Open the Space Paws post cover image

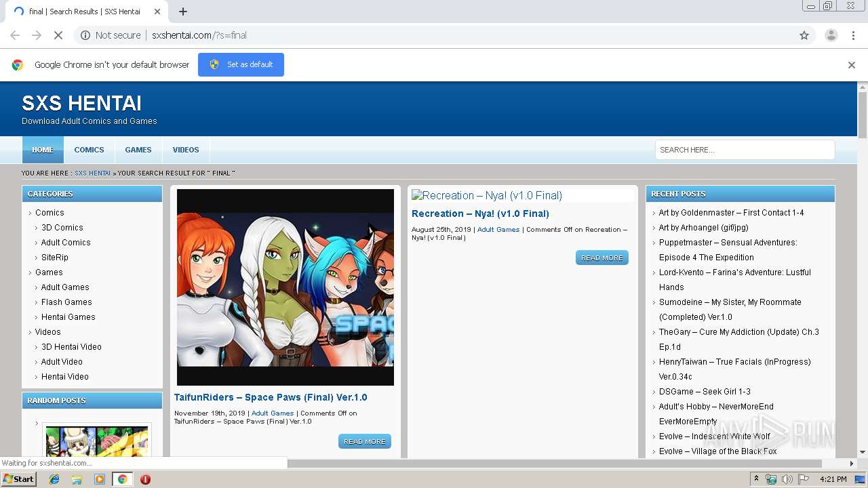click(285, 287)
